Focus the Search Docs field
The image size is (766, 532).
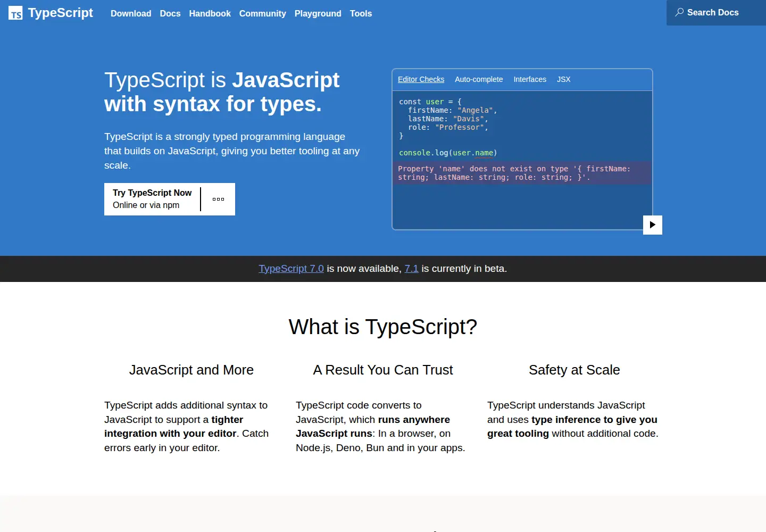point(716,12)
